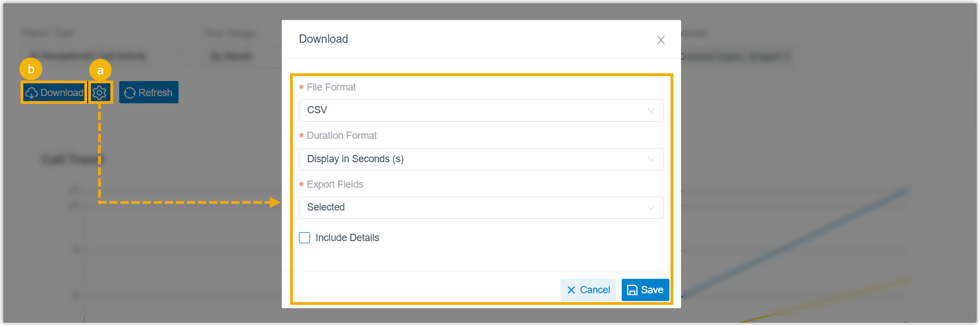Click the X icon beside Cancel
980x326 pixels.
pos(571,290)
